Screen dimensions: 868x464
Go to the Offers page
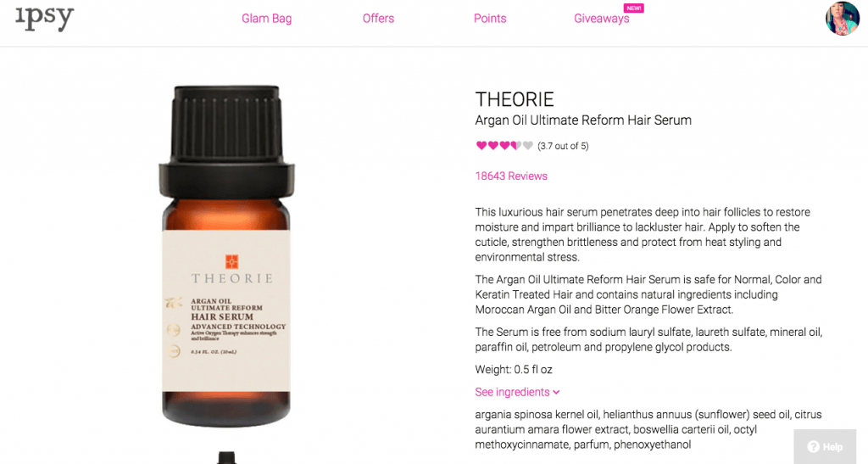[378, 19]
